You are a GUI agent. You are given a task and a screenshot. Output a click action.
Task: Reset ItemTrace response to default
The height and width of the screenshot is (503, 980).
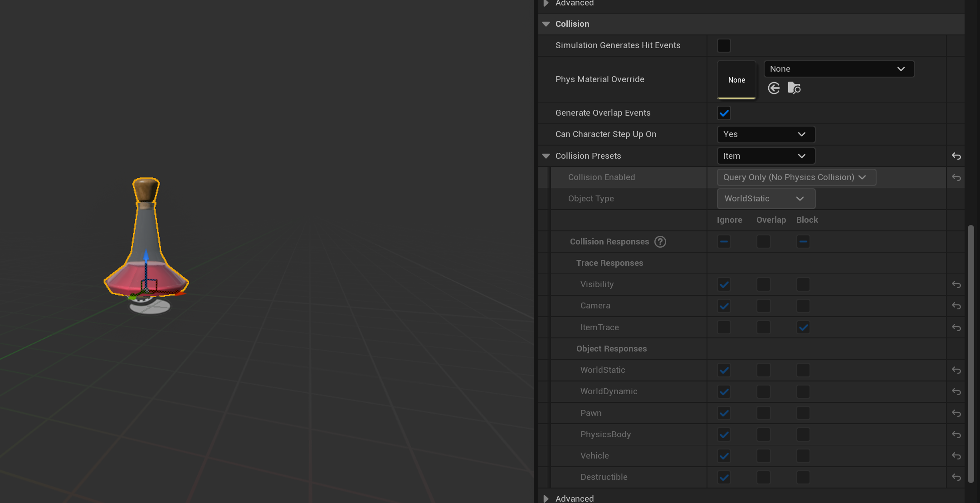tap(956, 327)
